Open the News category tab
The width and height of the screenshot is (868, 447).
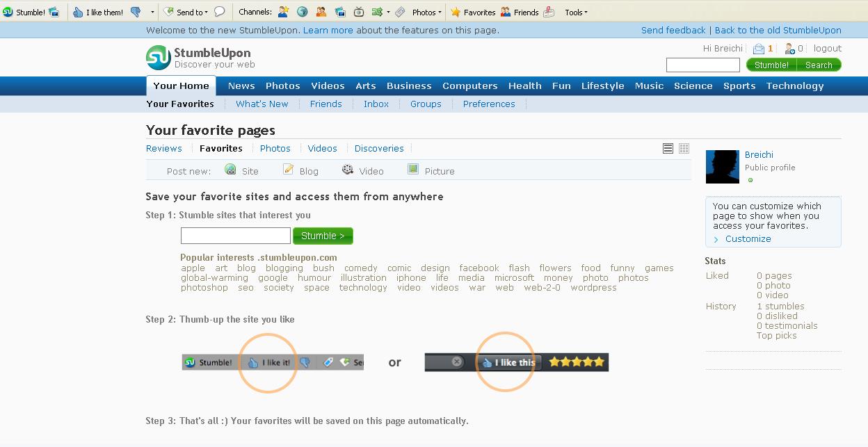(241, 86)
